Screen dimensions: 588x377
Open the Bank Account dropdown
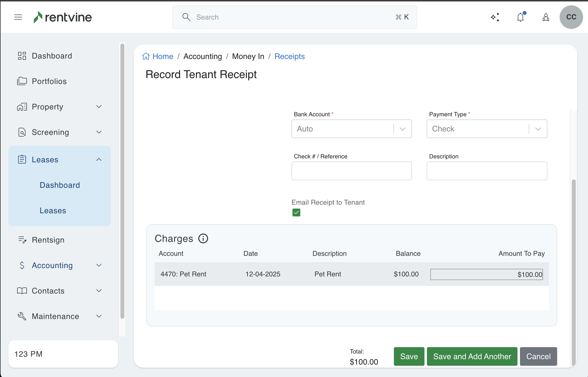[352, 129]
